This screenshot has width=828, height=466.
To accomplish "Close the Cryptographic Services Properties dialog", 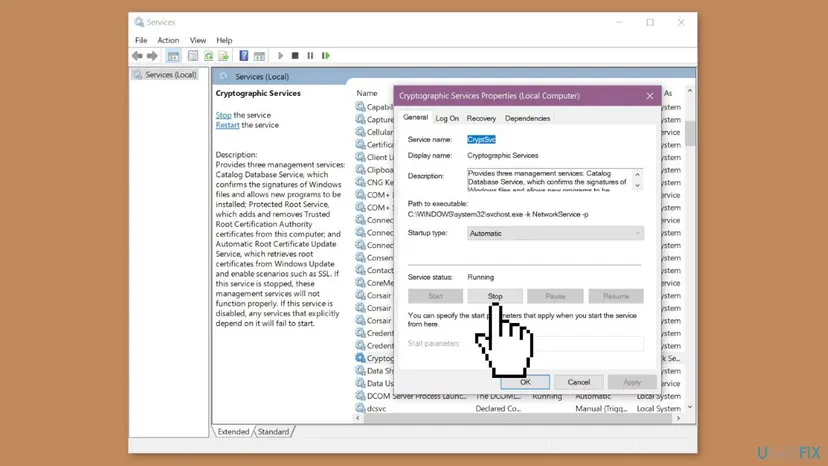I will tap(650, 96).
